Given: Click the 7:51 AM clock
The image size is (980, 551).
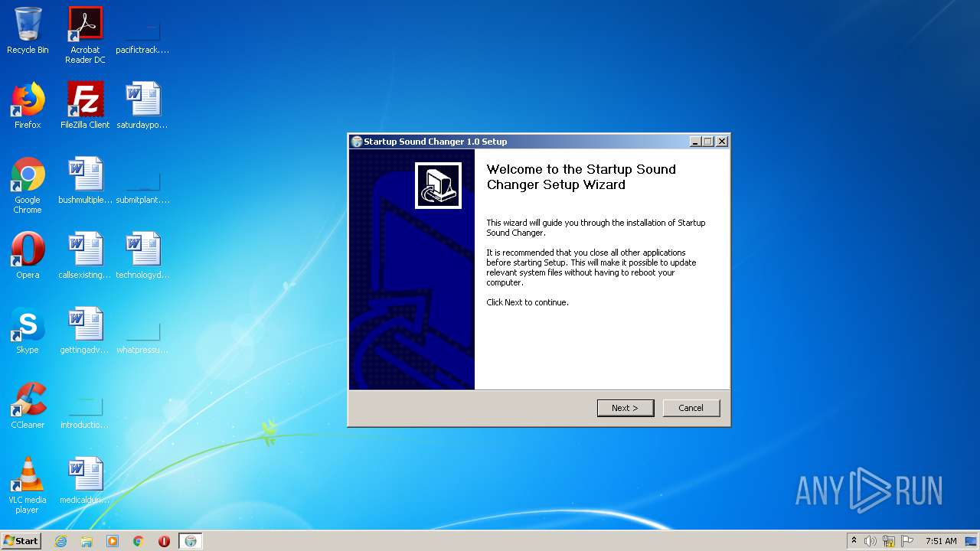Looking at the screenshot, I should [941, 541].
